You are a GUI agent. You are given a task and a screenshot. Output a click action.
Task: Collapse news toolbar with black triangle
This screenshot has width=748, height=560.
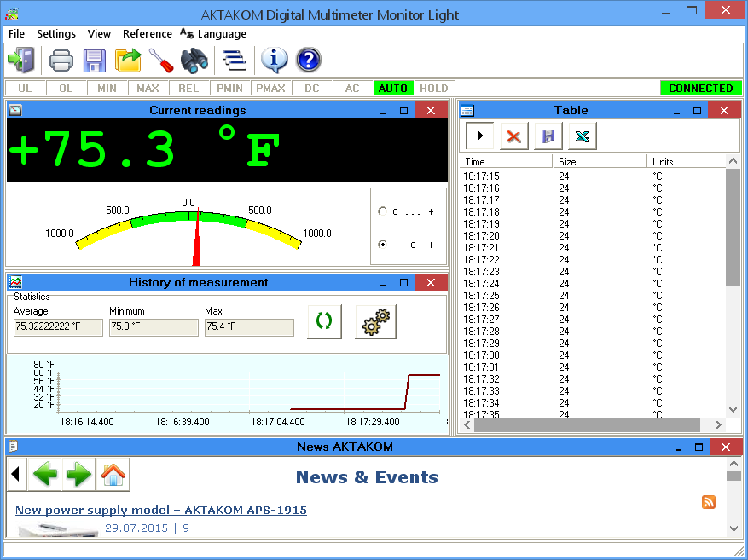click(x=15, y=474)
